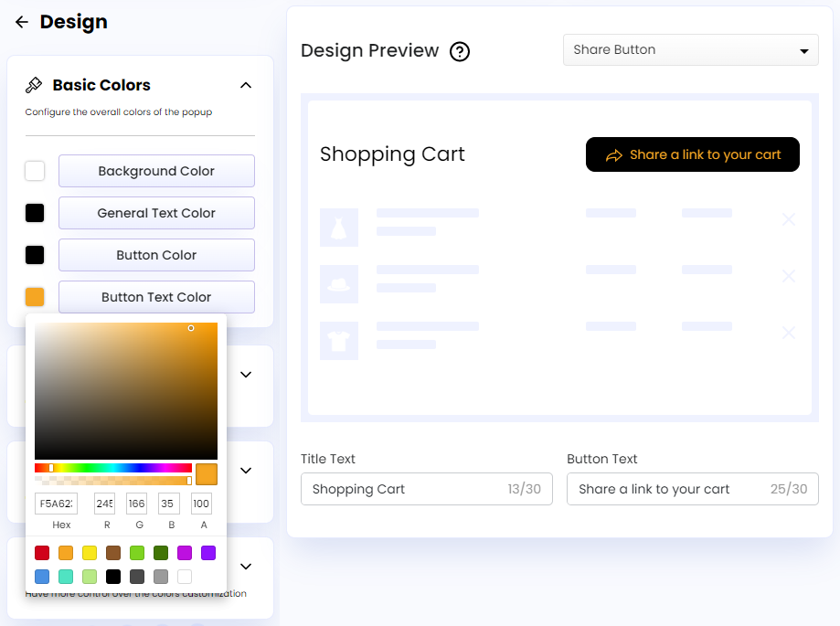
Task: Click the back arrow next to Design
Action: coord(21,22)
